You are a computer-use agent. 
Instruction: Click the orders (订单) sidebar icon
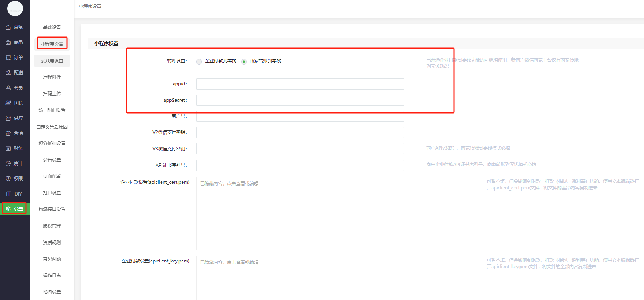(x=8, y=58)
